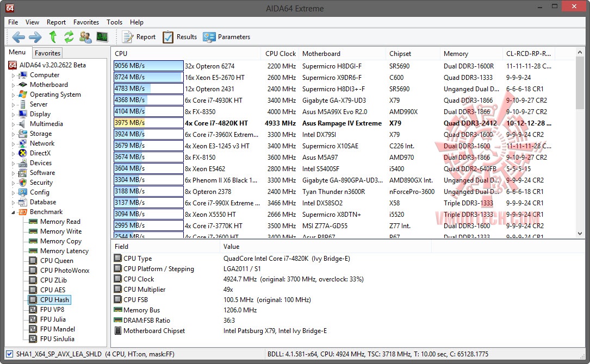Open the File menu
The image size is (590, 364).
click(13, 22)
